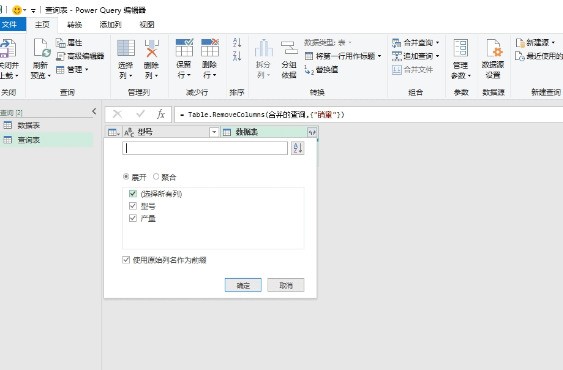
Task: Click the fx function icon
Action: click(160, 114)
